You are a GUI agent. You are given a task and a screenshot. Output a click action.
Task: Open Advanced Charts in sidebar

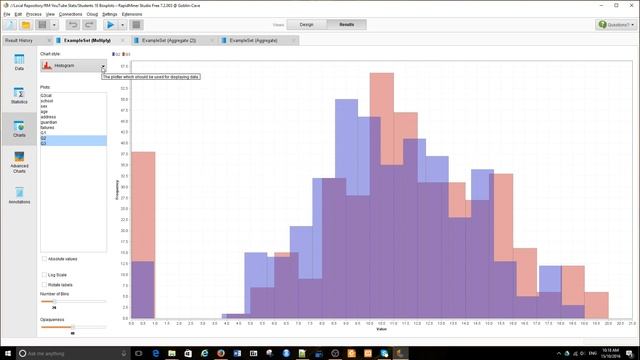click(19, 162)
